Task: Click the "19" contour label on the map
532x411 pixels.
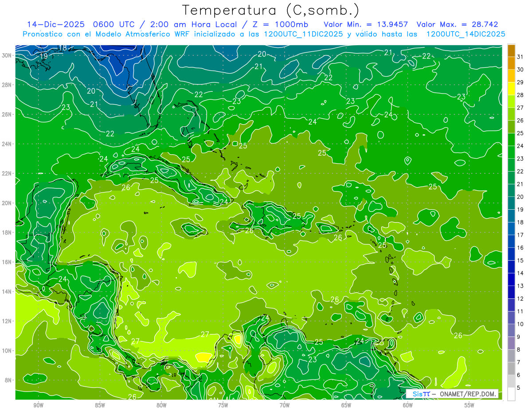Action: [x=43, y=56]
